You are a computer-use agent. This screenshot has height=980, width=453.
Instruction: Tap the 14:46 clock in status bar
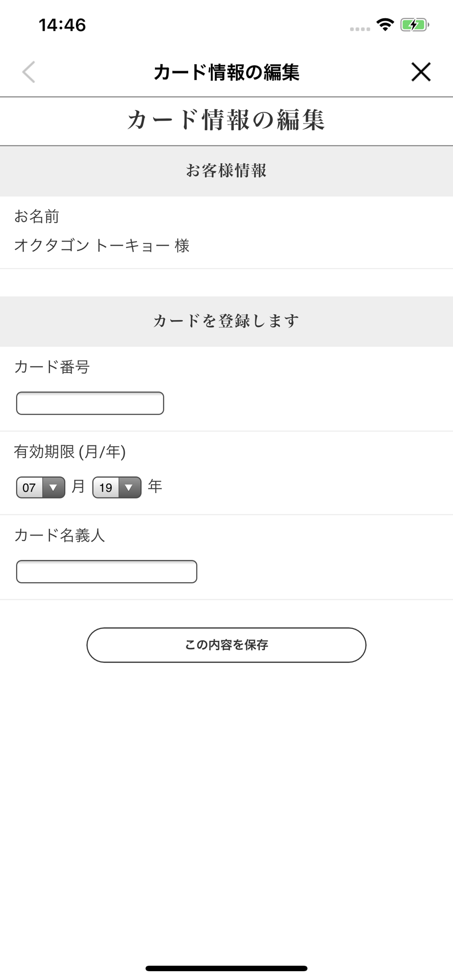[x=62, y=25]
